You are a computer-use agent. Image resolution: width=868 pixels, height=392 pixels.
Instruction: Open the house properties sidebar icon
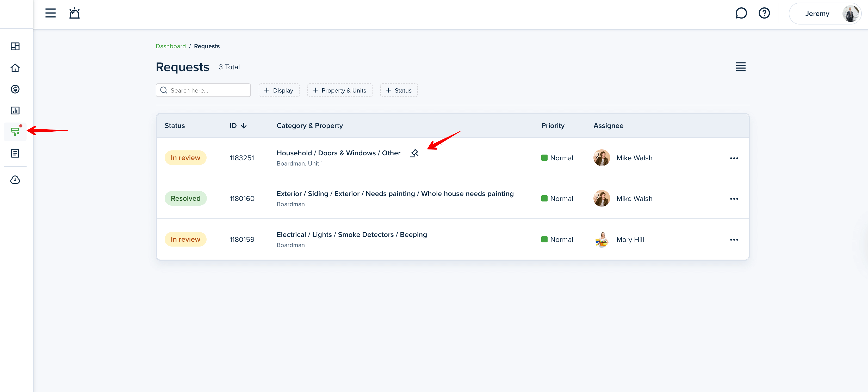tap(15, 68)
